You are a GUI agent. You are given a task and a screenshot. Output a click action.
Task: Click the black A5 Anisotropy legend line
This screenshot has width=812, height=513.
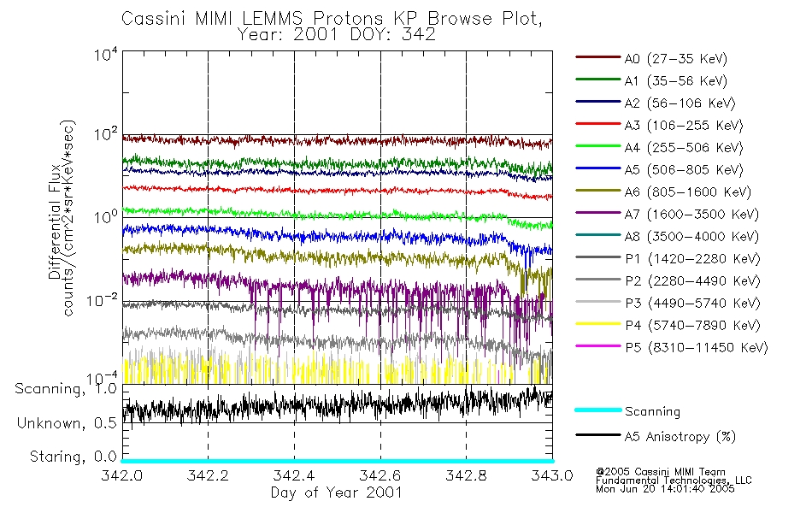click(x=597, y=434)
